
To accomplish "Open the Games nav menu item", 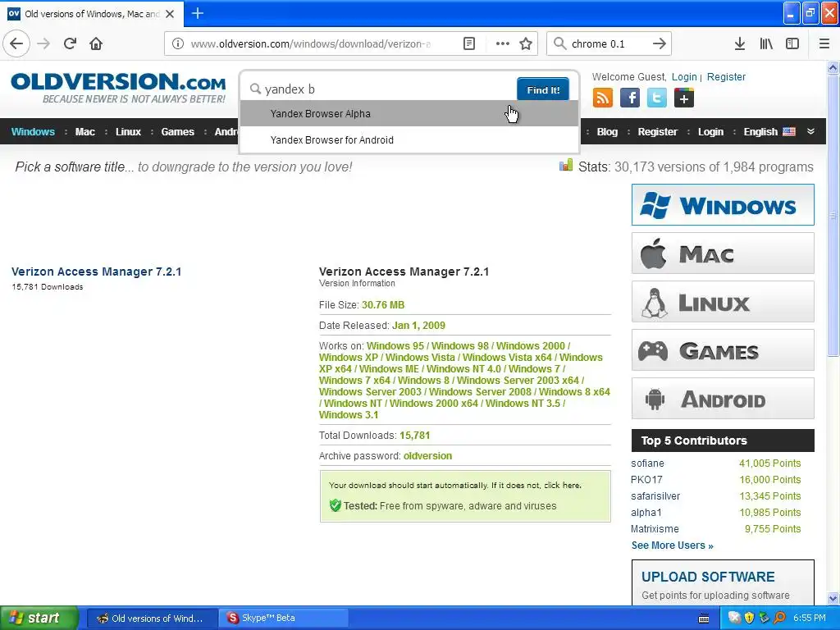I will pyautogui.click(x=177, y=132).
